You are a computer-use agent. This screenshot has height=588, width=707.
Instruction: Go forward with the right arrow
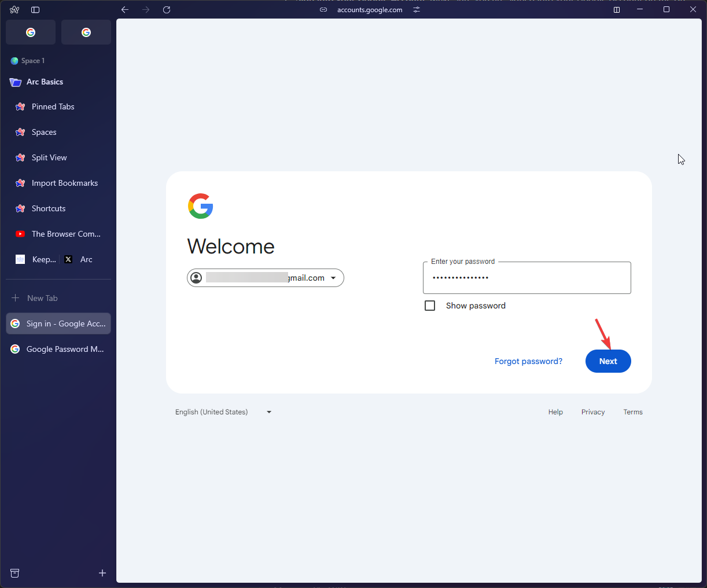146,10
